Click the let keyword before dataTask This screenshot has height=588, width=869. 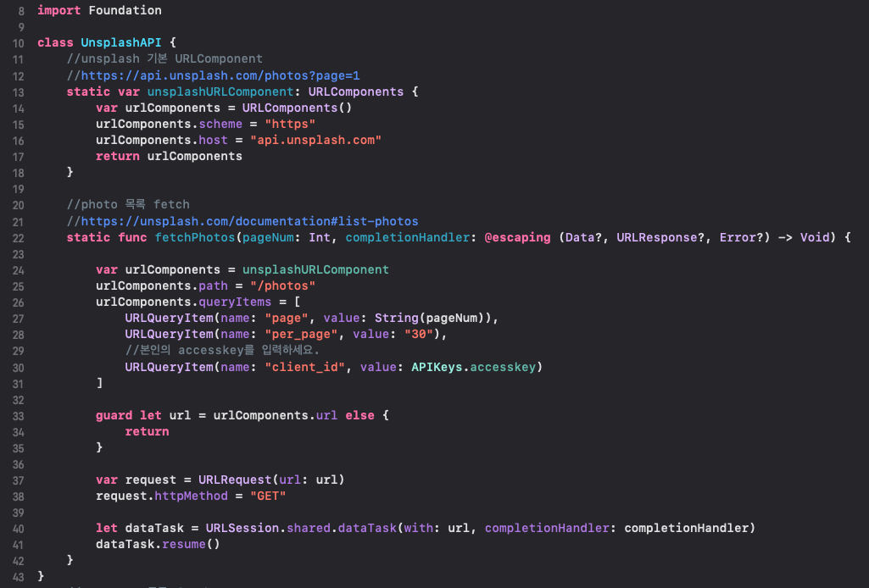coord(107,528)
